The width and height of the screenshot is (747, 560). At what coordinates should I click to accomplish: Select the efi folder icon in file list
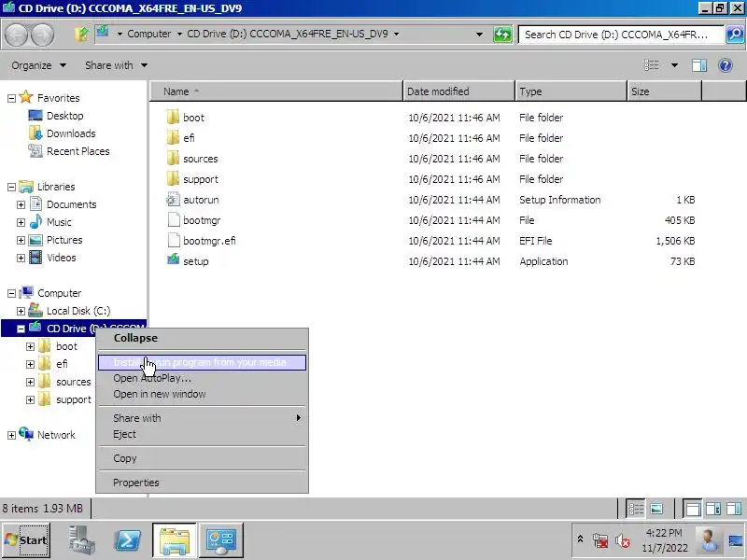tap(173, 137)
